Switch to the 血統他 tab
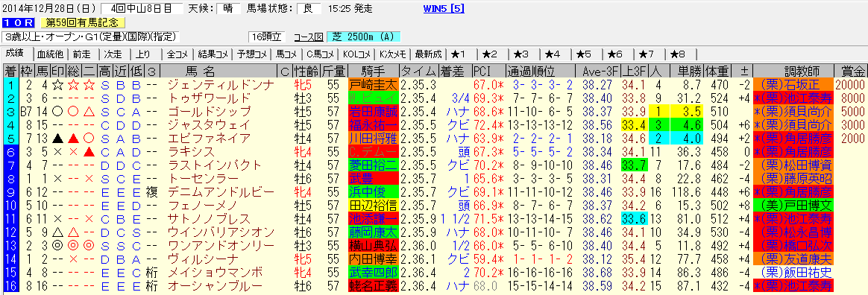868x295 pixels. click(x=50, y=54)
